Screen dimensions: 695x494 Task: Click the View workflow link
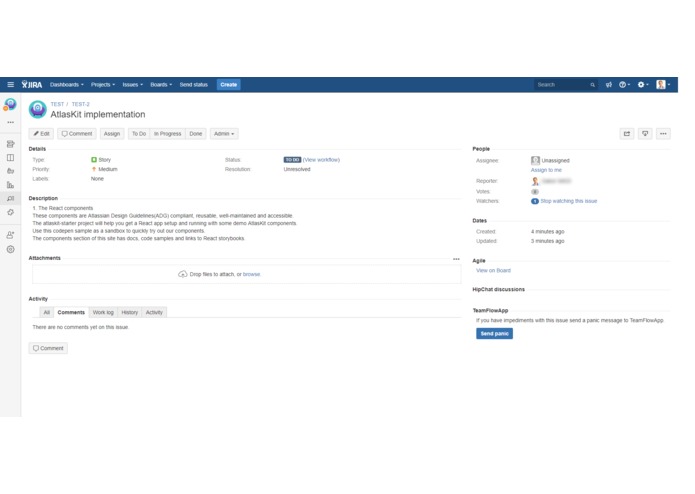coord(321,160)
